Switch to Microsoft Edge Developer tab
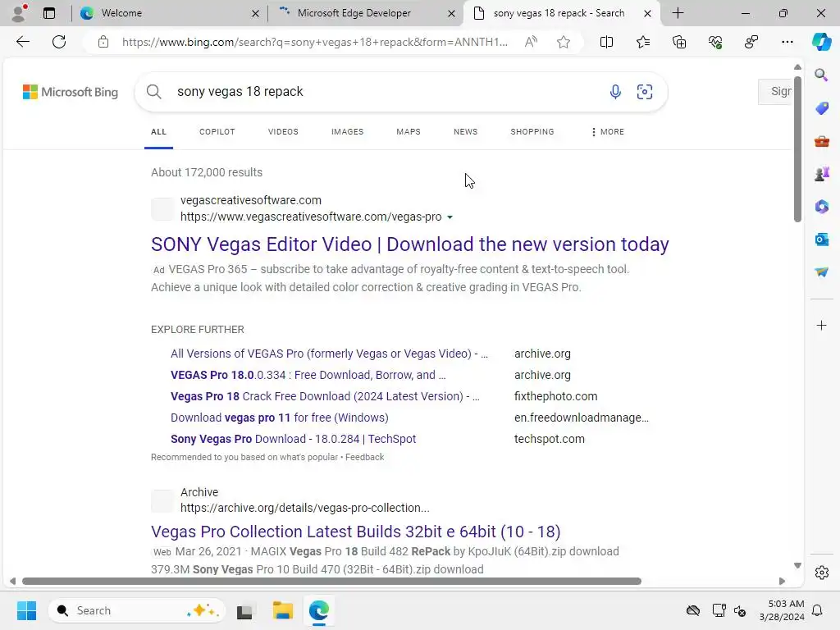The image size is (840, 630). pos(367,13)
